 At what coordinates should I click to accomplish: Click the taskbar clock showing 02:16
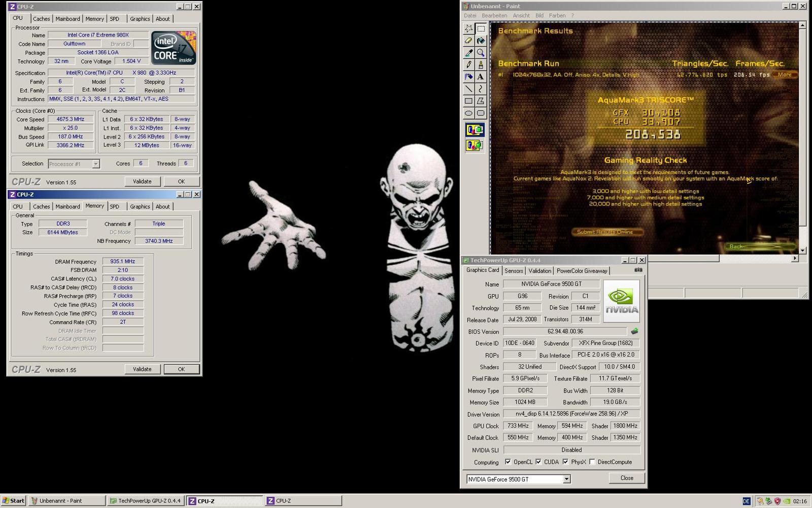click(800, 501)
